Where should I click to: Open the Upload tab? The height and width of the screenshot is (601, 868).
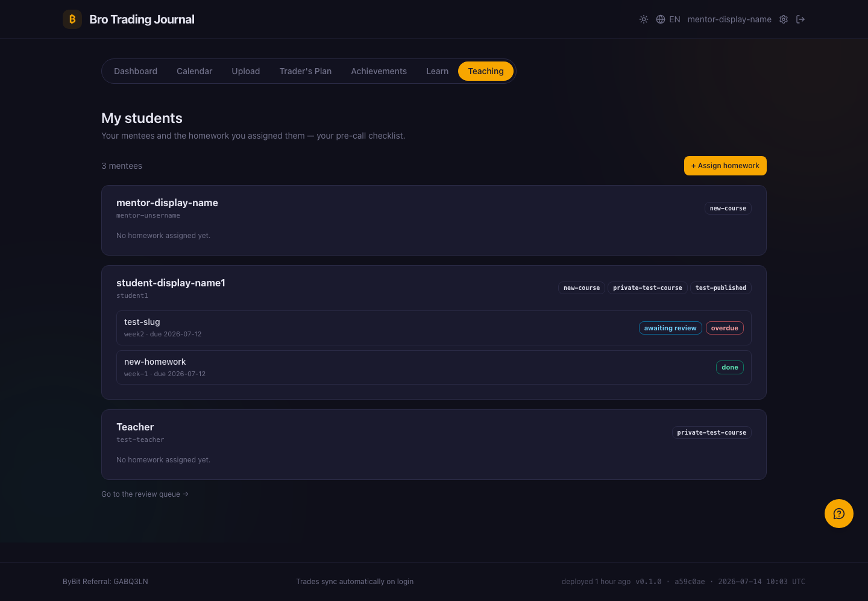tap(246, 71)
